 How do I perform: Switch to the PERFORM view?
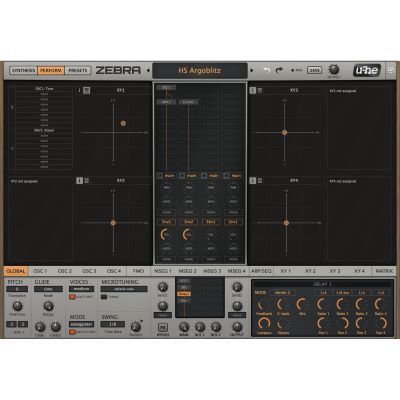[51, 70]
